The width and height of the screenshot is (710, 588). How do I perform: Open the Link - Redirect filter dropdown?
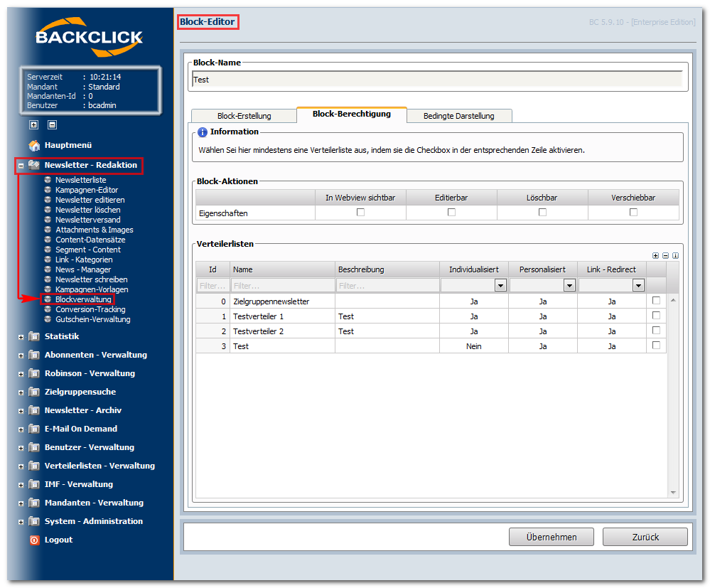pos(638,285)
